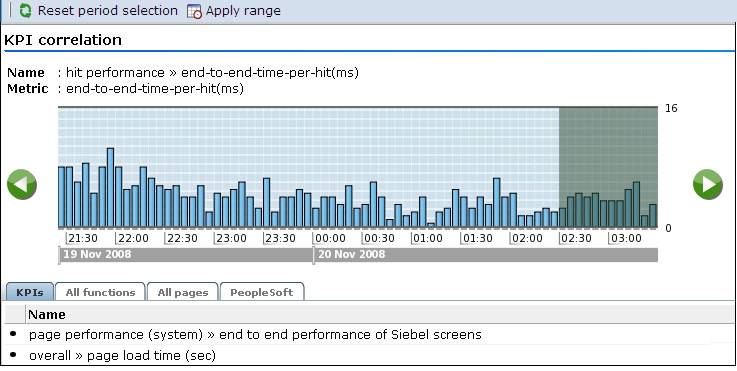This screenshot has height=371, width=737.
Task: Open the Siebel screens page performance KPI
Action: [x=255, y=334]
